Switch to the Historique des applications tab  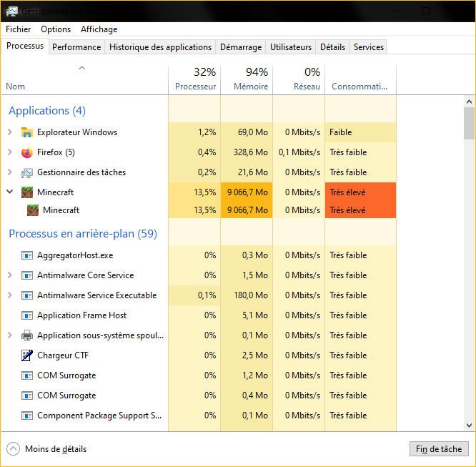[x=160, y=47]
